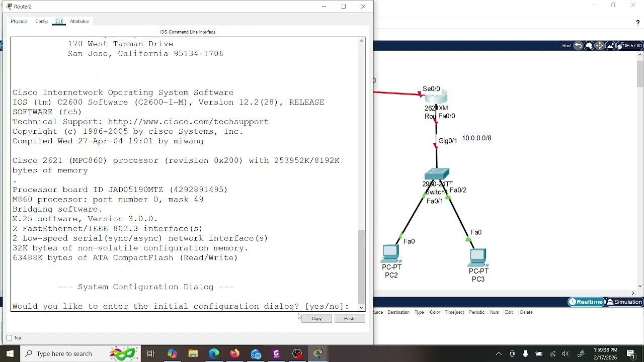This screenshot has height=362, width=644.
Task: Click the Paste button below the CLI
Action: pos(350,318)
